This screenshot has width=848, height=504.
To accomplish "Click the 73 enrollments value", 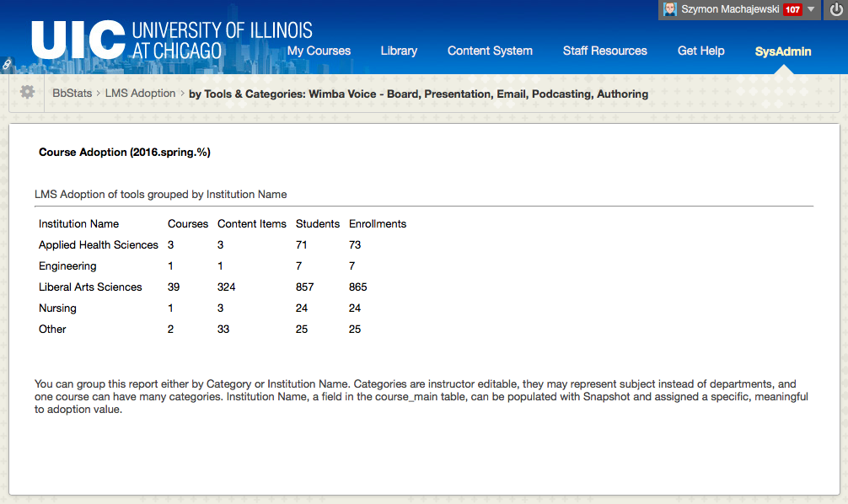I will pyautogui.click(x=355, y=245).
